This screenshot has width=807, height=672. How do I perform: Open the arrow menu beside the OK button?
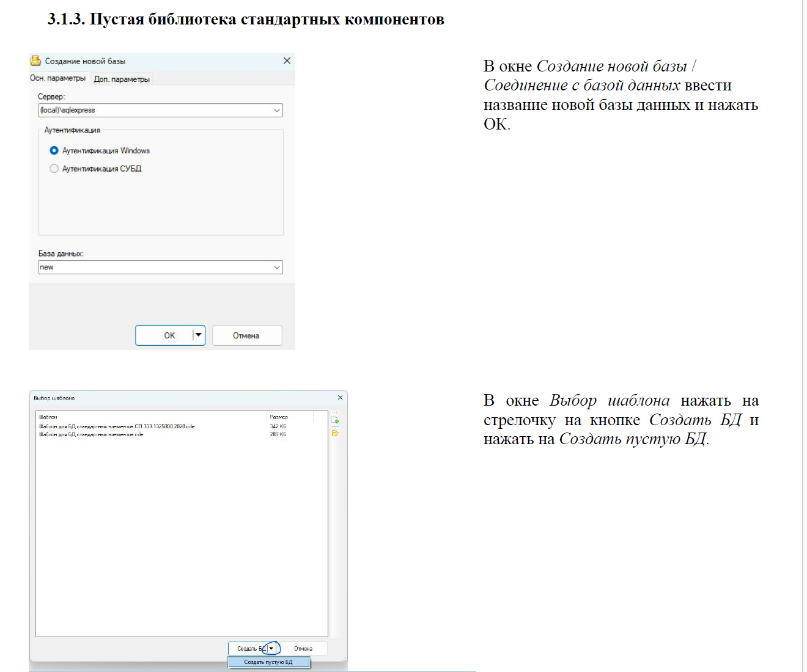coord(198,335)
